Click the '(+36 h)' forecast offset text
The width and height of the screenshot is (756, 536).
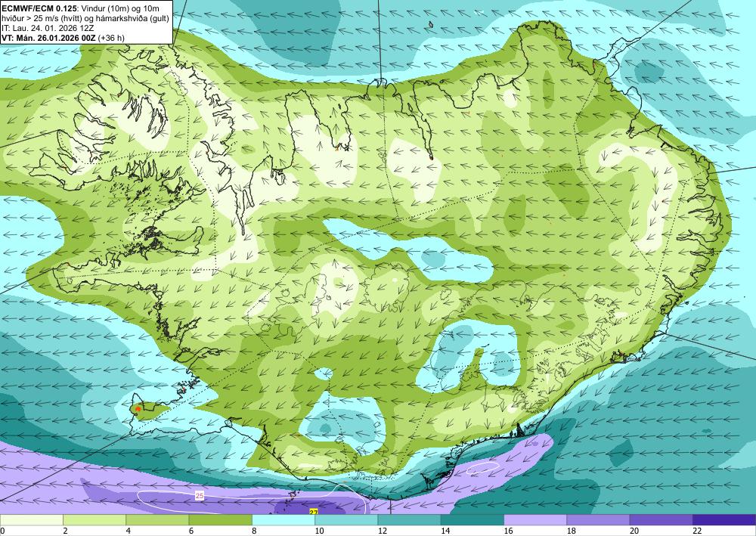[x=111, y=38]
